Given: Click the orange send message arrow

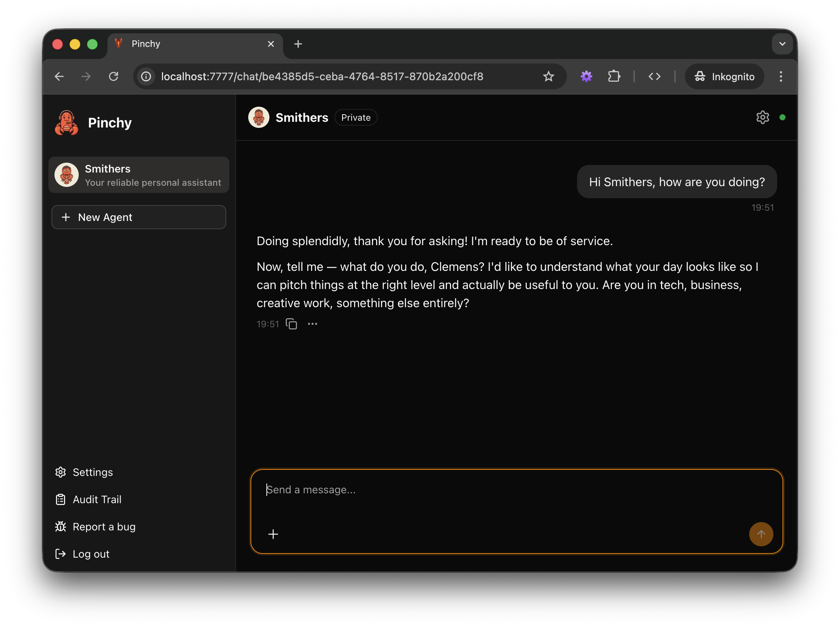Looking at the screenshot, I should pyautogui.click(x=761, y=534).
